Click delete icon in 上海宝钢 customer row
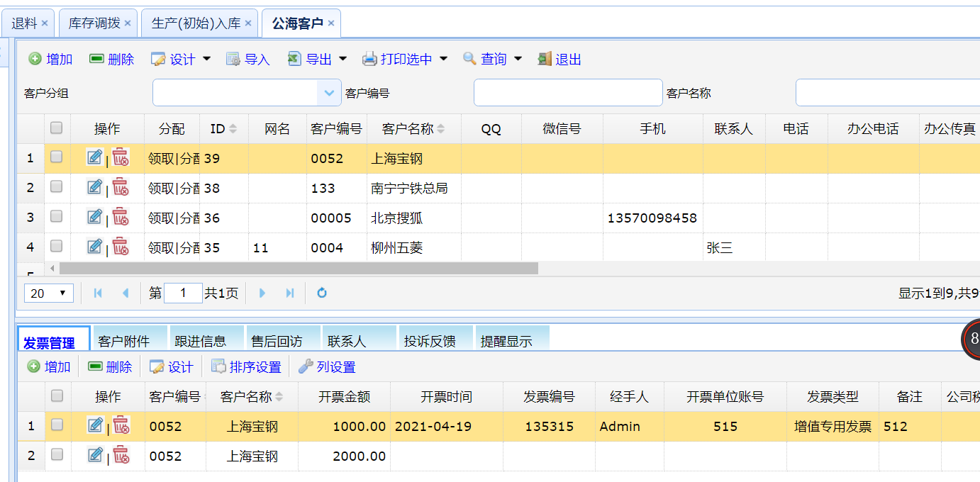The height and width of the screenshot is (482, 980). (121, 157)
